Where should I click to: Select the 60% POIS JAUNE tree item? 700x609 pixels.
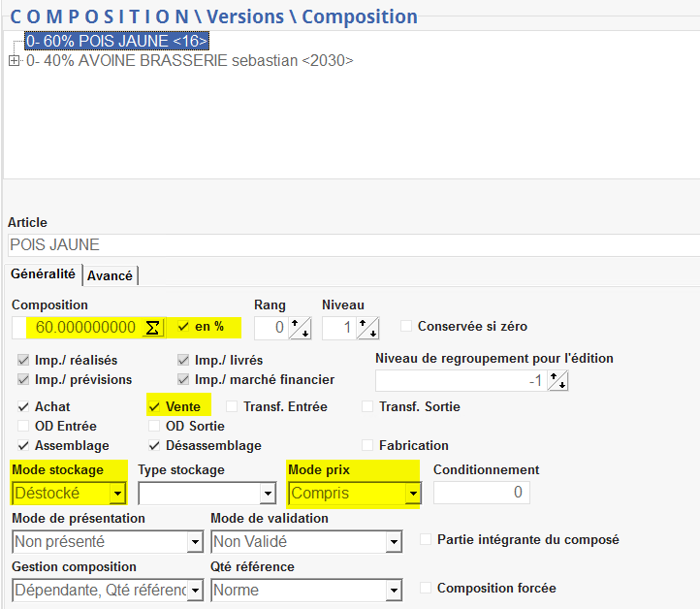point(116,42)
